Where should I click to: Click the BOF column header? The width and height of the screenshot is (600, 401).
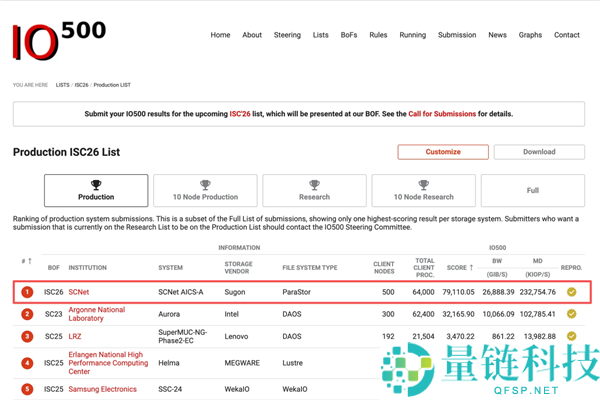(x=54, y=268)
